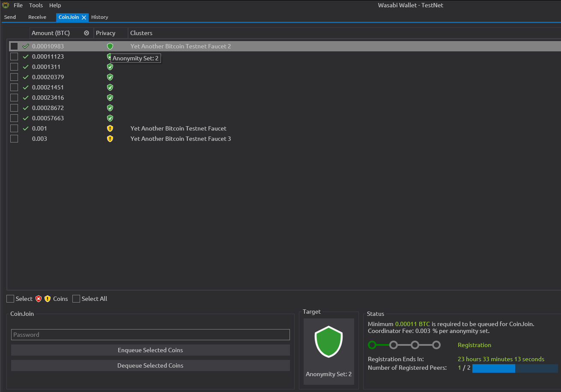Click the large green Target shield

(x=328, y=342)
